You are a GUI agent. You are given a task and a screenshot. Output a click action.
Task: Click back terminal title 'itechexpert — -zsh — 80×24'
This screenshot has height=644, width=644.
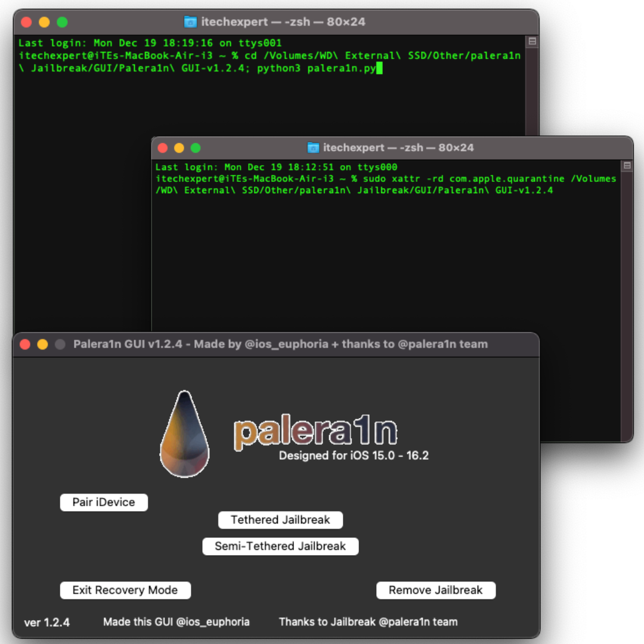point(283,22)
